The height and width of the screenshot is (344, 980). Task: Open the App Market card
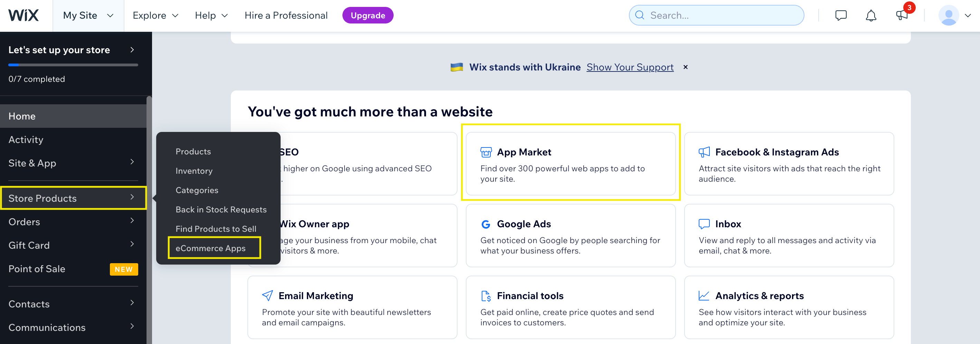[x=571, y=164]
